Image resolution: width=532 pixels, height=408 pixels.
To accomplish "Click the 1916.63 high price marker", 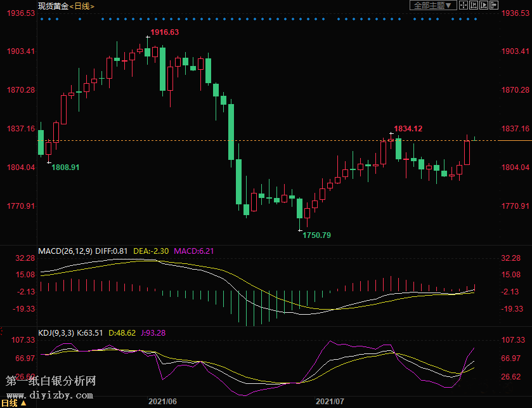I will pos(164,32).
